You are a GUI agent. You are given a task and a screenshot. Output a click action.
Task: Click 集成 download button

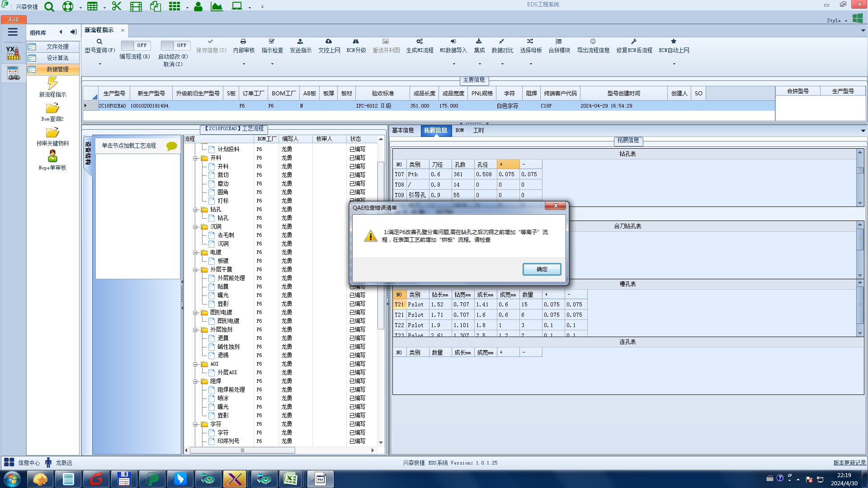[479, 46]
